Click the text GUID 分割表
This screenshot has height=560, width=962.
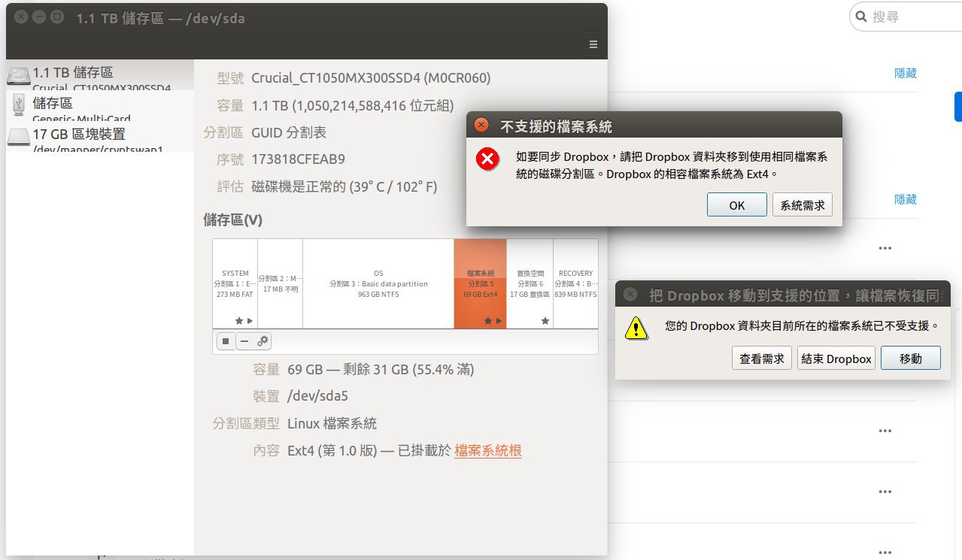[x=289, y=132]
